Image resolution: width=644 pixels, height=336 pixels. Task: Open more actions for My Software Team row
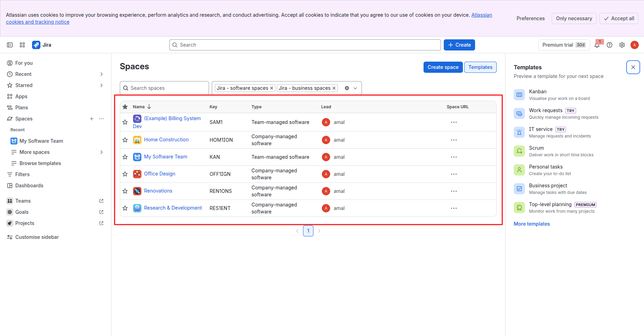(454, 157)
